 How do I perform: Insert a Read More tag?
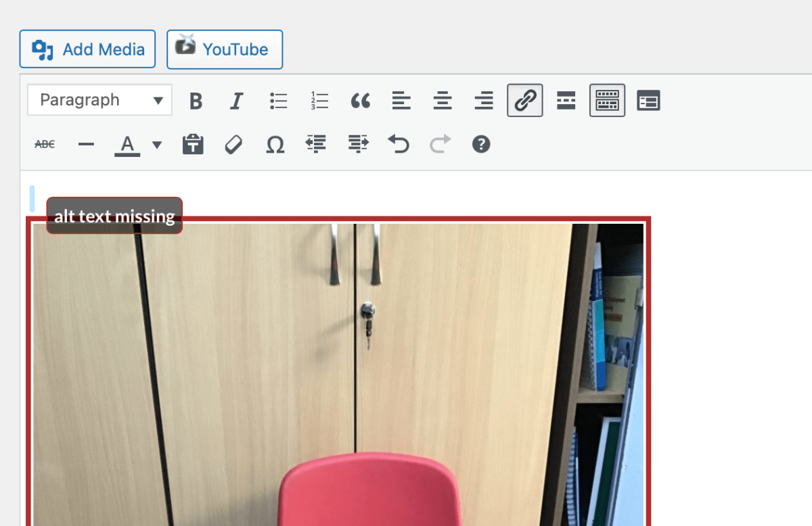[x=566, y=101]
